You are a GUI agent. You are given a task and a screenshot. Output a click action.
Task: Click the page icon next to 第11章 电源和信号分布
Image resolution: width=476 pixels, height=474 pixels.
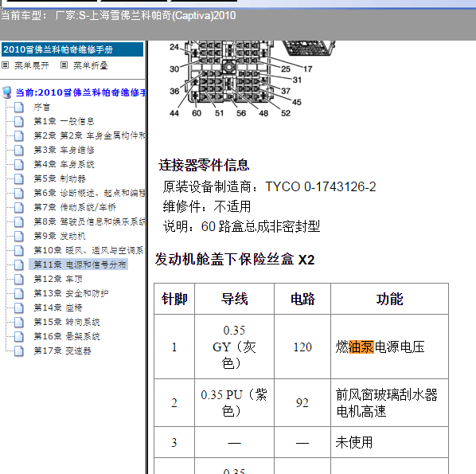tap(19, 264)
